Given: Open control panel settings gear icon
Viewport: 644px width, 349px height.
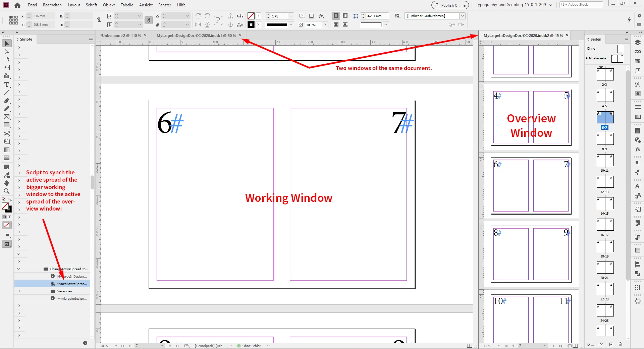Looking at the screenshot, I should [x=639, y=16].
